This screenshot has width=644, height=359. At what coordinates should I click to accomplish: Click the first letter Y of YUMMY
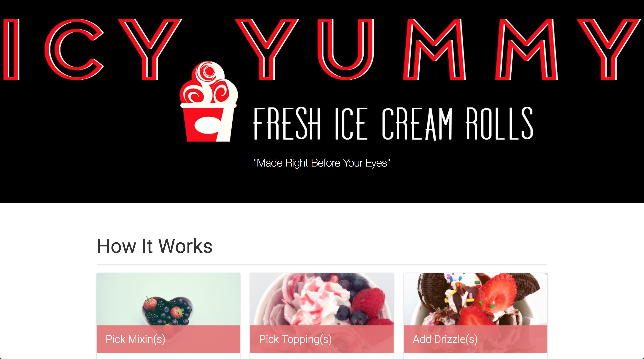tap(267, 49)
